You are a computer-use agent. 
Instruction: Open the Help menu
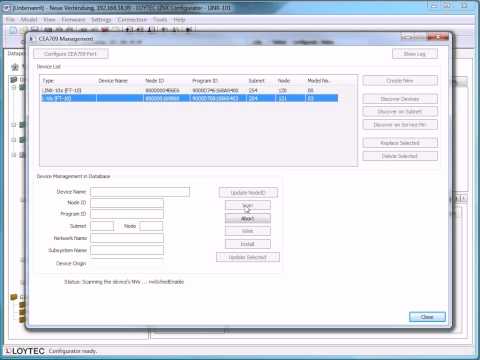(179, 20)
